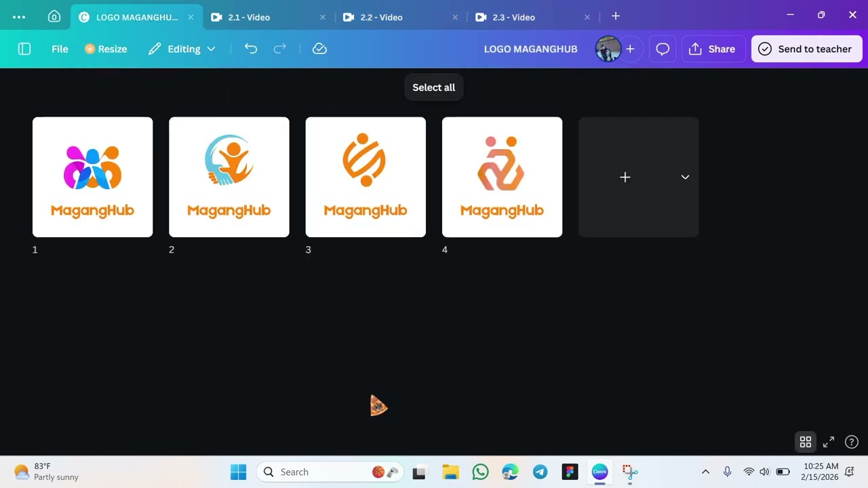
Task: Select page 3 logo thumbnail
Action: coord(366,177)
